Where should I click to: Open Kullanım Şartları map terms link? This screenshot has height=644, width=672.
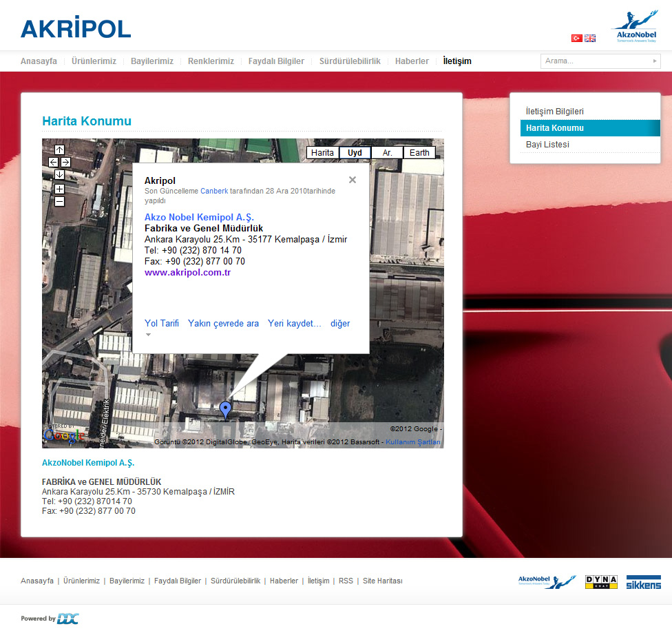[x=413, y=442]
